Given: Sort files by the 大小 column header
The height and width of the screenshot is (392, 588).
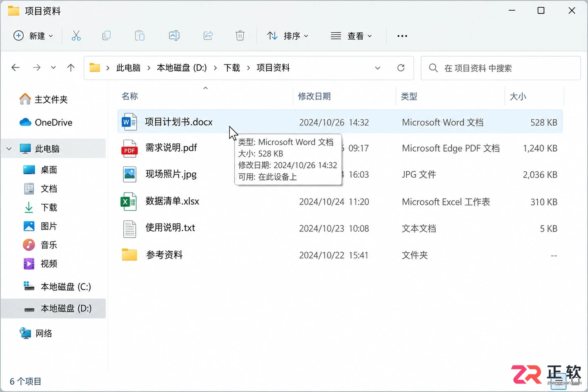Looking at the screenshot, I should tap(518, 96).
